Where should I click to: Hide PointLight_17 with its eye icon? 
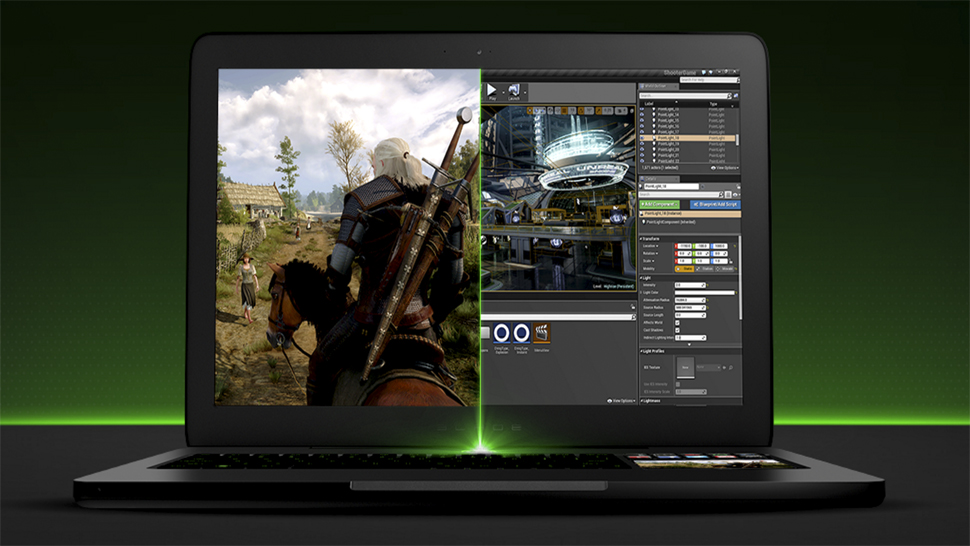click(642, 132)
